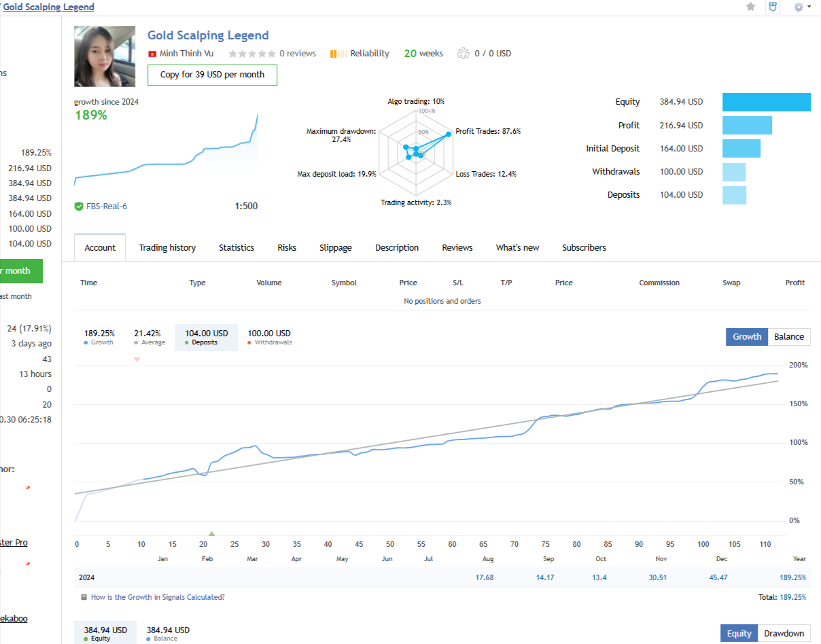This screenshot has height=644, width=821.
Task: Click the subscribers people icon
Action: pos(464,54)
